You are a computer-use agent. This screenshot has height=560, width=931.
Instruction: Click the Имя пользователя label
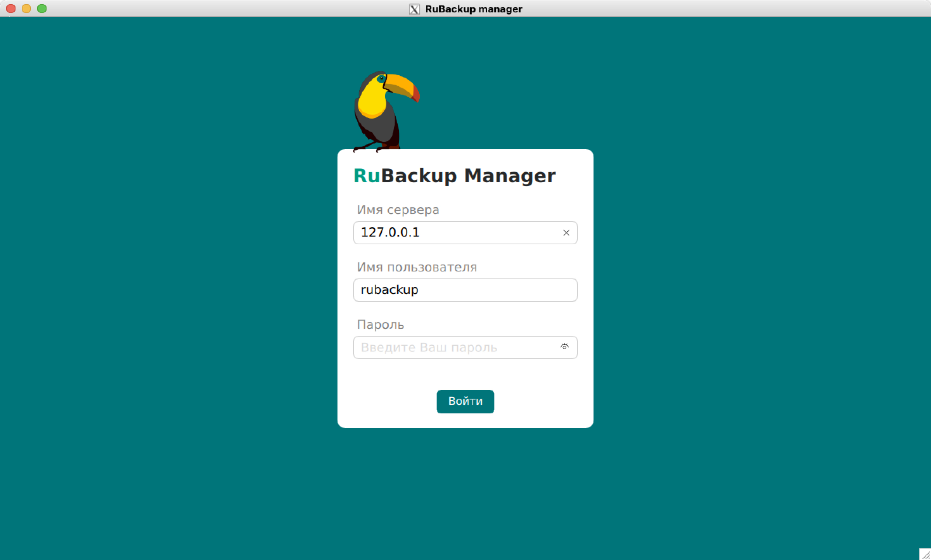click(x=417, y=267)
